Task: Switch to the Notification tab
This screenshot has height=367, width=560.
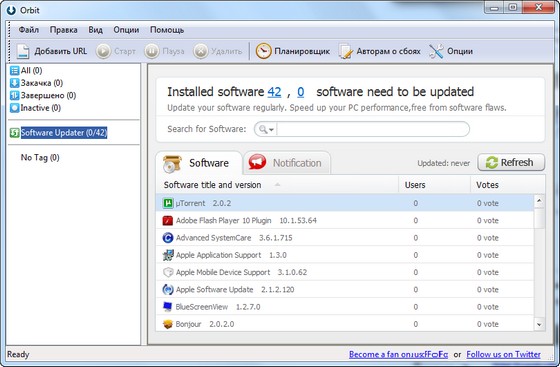Action: click(x=287, y=163)
